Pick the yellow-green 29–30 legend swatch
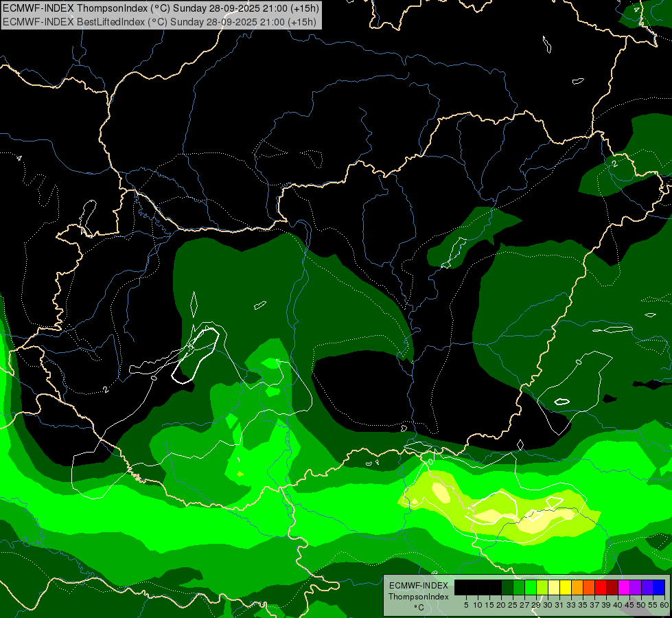 click(x=542, y=587)
